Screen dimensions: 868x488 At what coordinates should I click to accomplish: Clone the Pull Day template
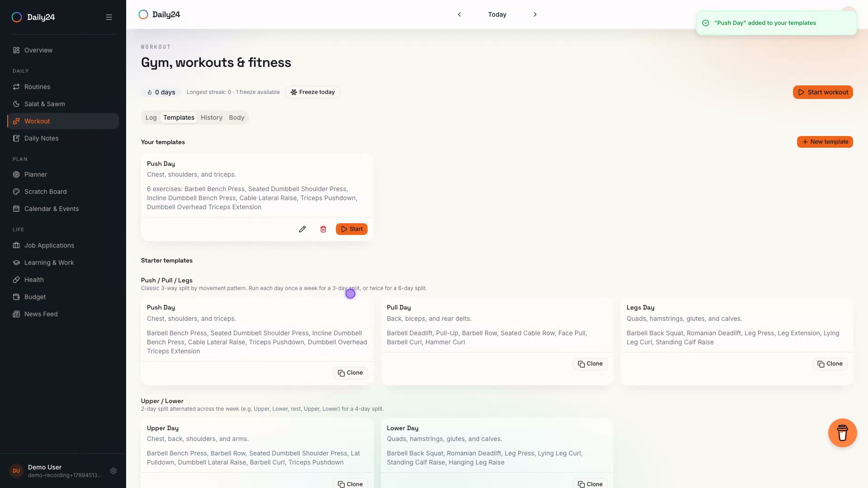point(590,364)
